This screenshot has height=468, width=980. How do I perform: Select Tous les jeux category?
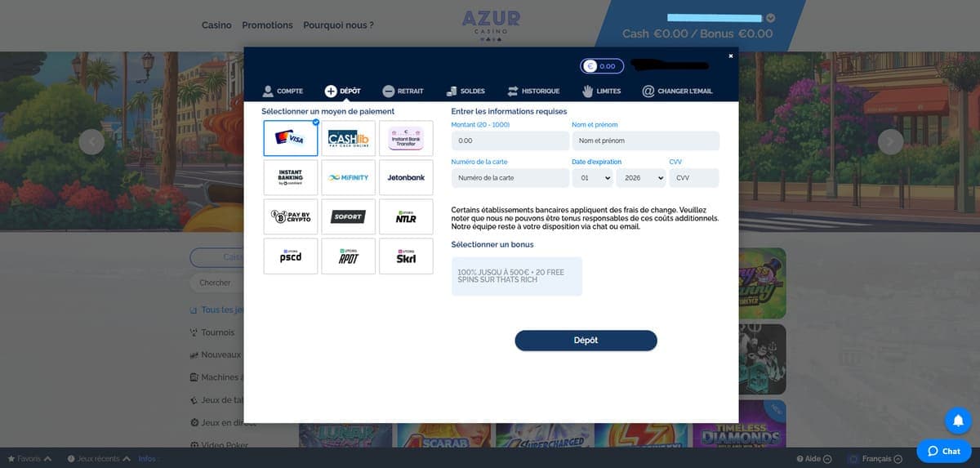[216, 310]
